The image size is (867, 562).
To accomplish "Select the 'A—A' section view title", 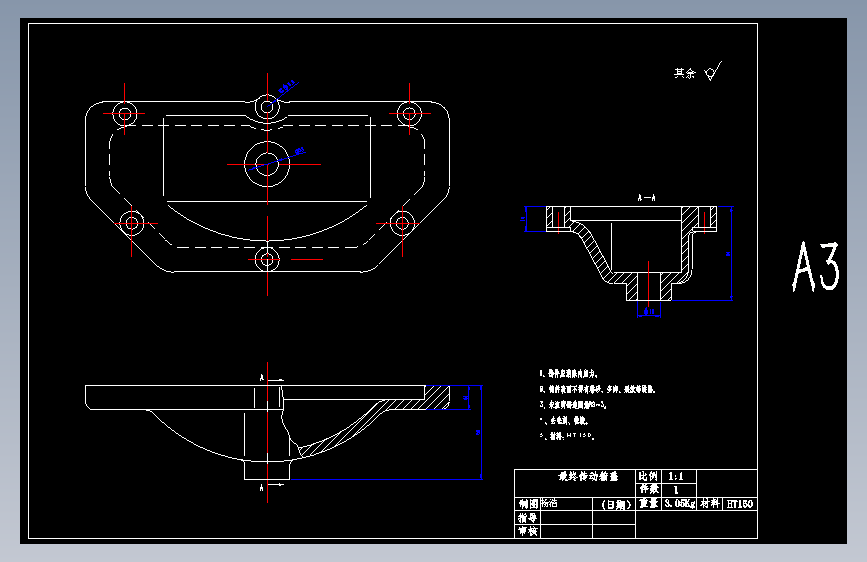I will 646,197.
